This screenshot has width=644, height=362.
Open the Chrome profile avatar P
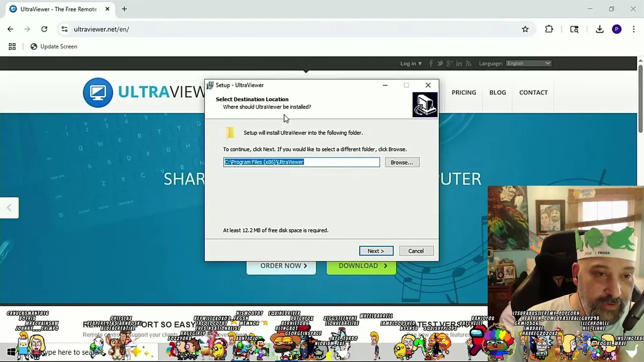617,29
